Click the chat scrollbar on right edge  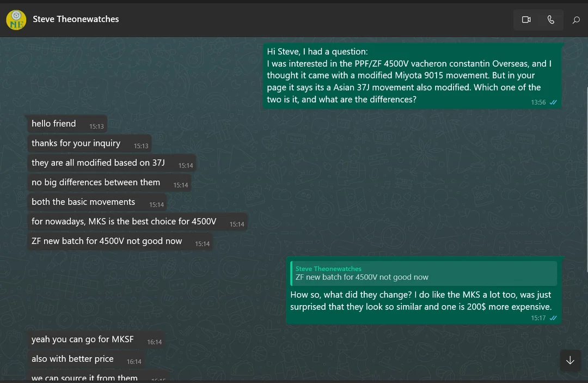coord(586,180)
